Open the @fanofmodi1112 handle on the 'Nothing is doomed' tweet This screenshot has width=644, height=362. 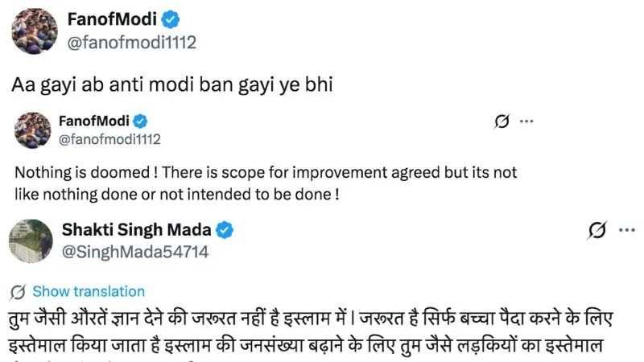[109, 139]
